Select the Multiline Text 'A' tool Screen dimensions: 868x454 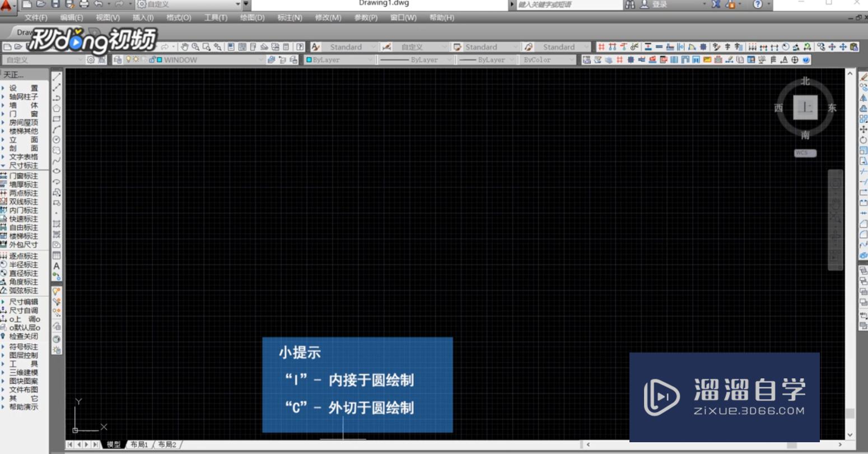tap(57, 266)
